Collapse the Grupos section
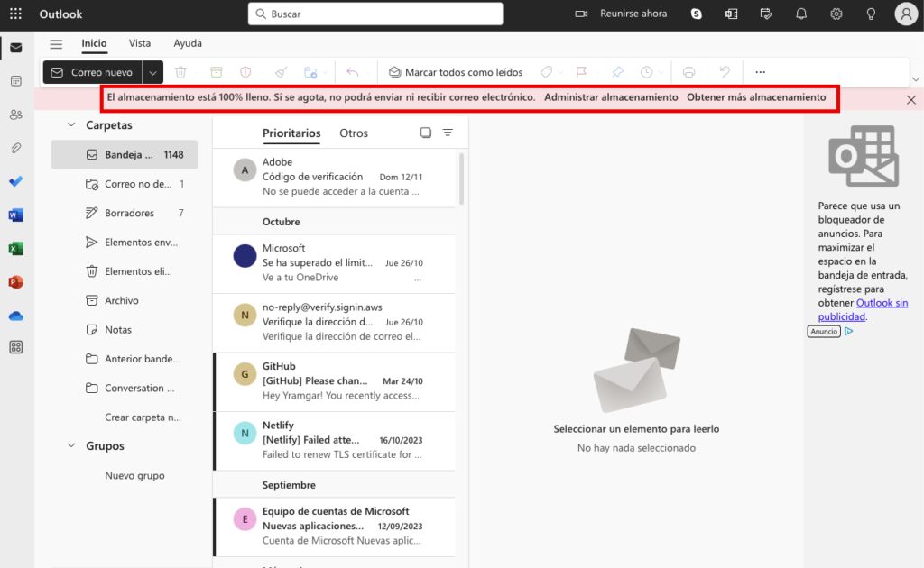Screen dimensions: 924x568 (71, 445)
